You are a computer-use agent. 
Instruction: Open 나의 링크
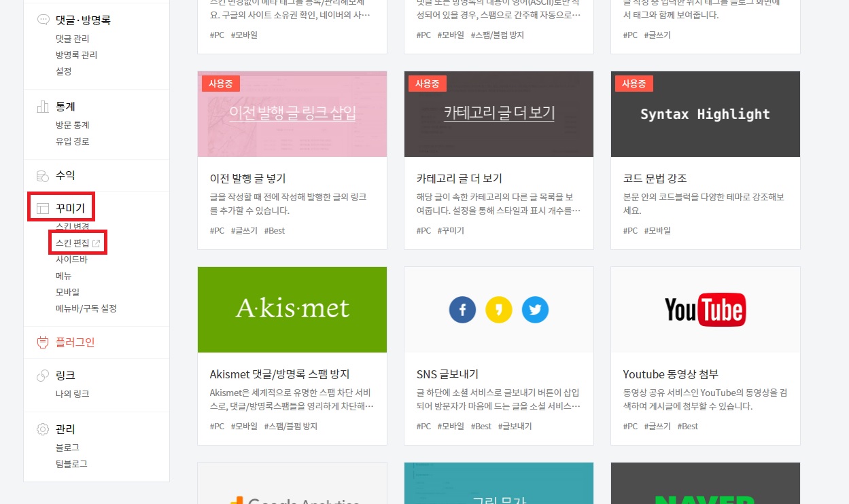pos(72,394)
